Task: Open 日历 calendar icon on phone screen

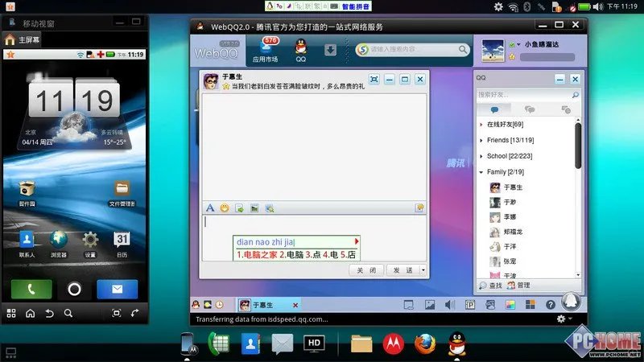Action: pyautogui.click(x=122, y=244)
